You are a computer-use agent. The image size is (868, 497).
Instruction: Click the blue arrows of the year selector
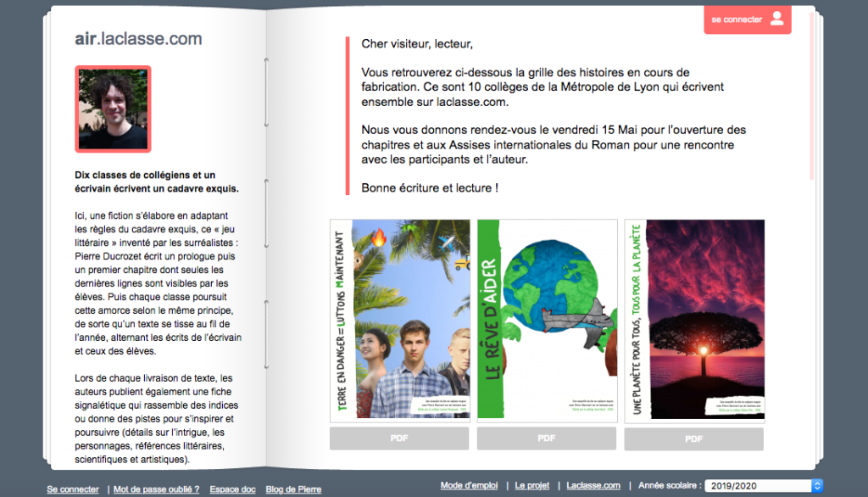point(817,486)
